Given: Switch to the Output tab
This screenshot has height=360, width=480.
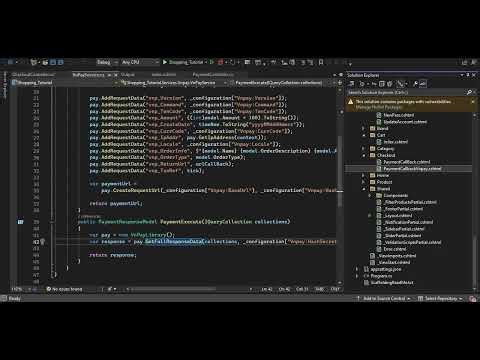Looking at the screenshot, I should pyautogui.click(x=128, y=75).
